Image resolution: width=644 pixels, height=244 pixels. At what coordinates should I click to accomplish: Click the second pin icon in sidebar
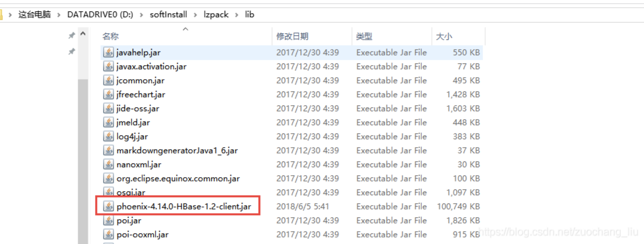tap(72, 51)
